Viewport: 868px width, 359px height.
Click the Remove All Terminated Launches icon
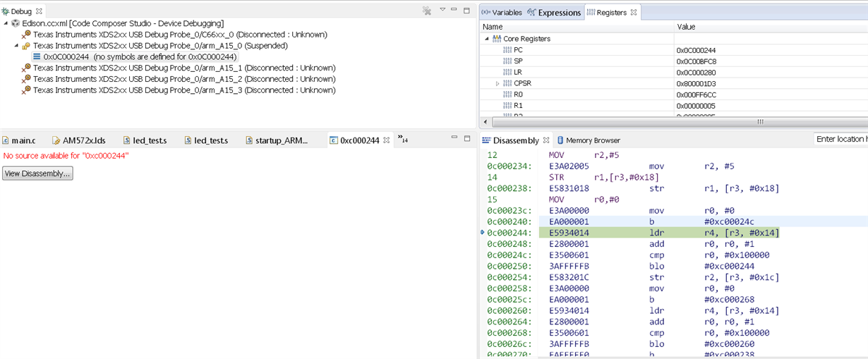427,11
